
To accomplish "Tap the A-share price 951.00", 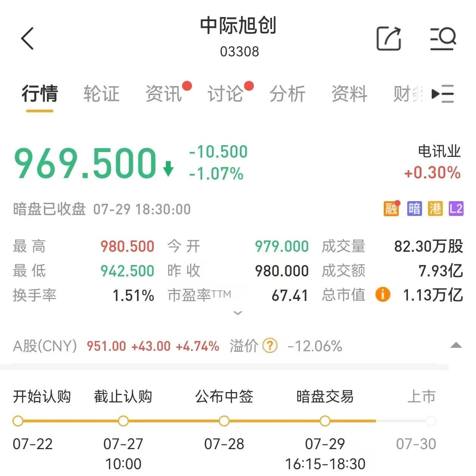I will [106, 346].
